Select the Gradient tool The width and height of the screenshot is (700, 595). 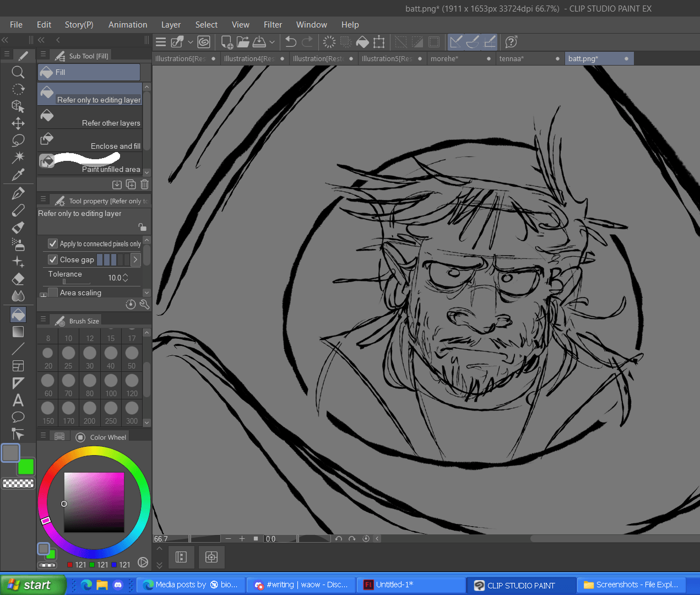[x=18, y=332]
